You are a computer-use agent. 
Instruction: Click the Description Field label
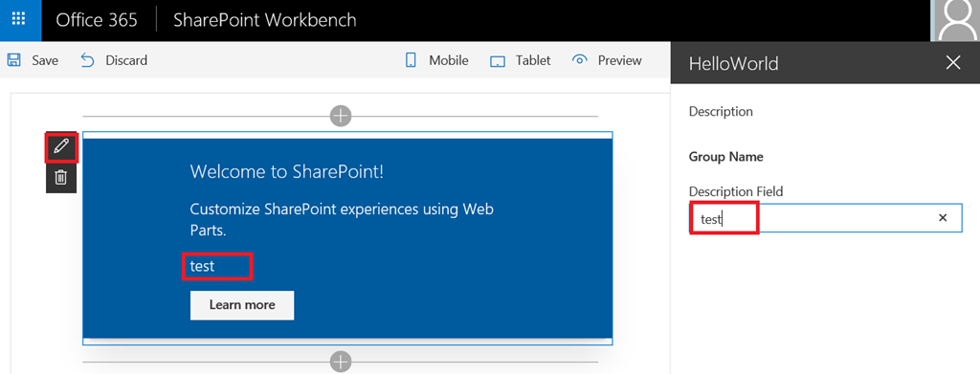(736, 191)
